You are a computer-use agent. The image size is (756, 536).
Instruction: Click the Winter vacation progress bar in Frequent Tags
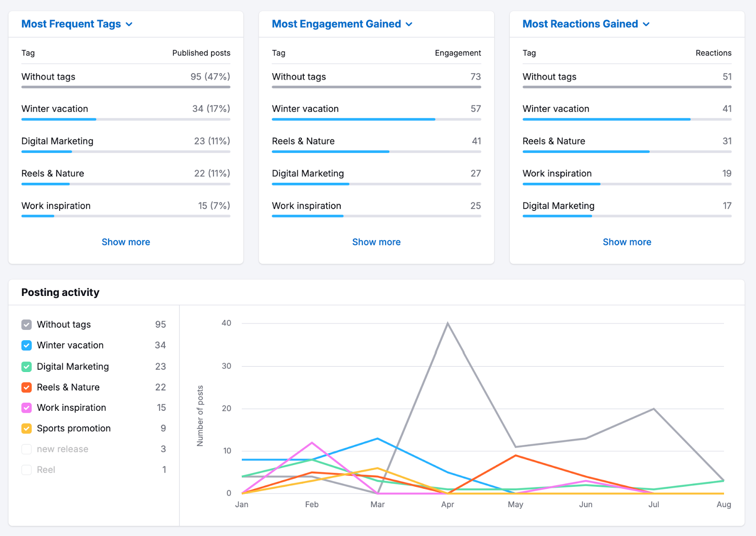tap(126, 120)
